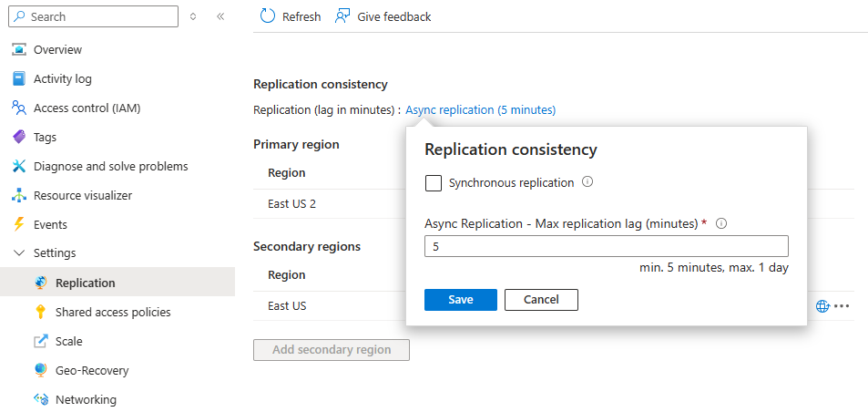Collapse the sidebar with double chevron
868x412 pixels.
pos(220,16)
